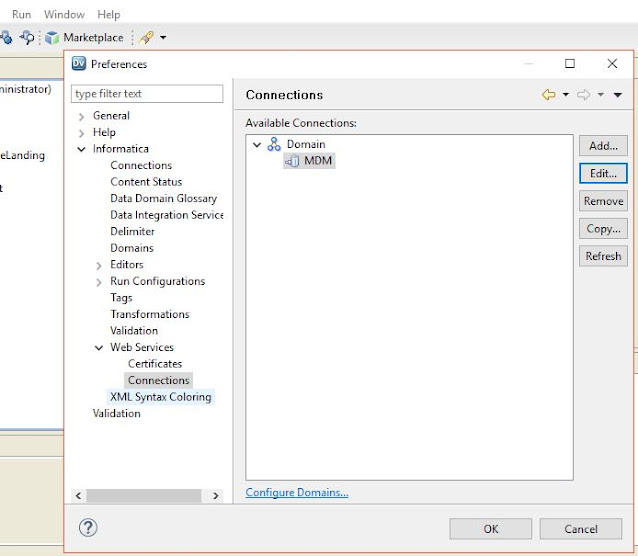Open dropdown arrow beside the wand toolbar icon
The width and height of the screenshot is (638, 556).
point(163,37)
